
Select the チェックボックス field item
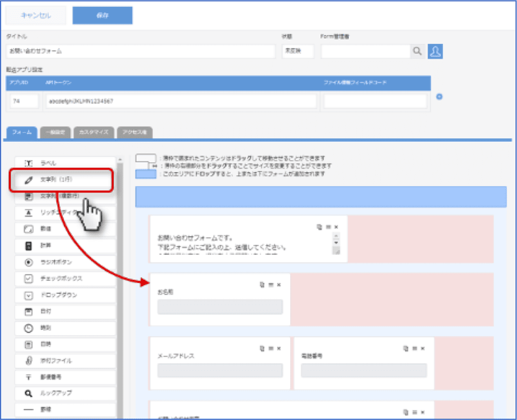pos(65,279)
